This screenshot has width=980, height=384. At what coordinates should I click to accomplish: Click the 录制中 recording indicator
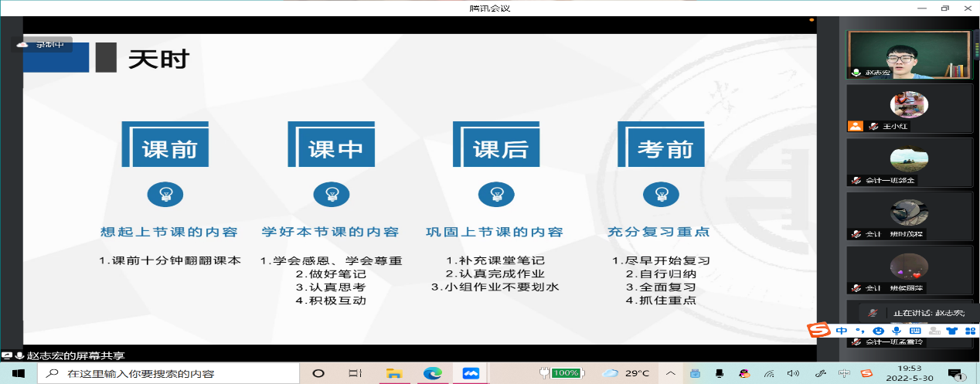point(43,45)
